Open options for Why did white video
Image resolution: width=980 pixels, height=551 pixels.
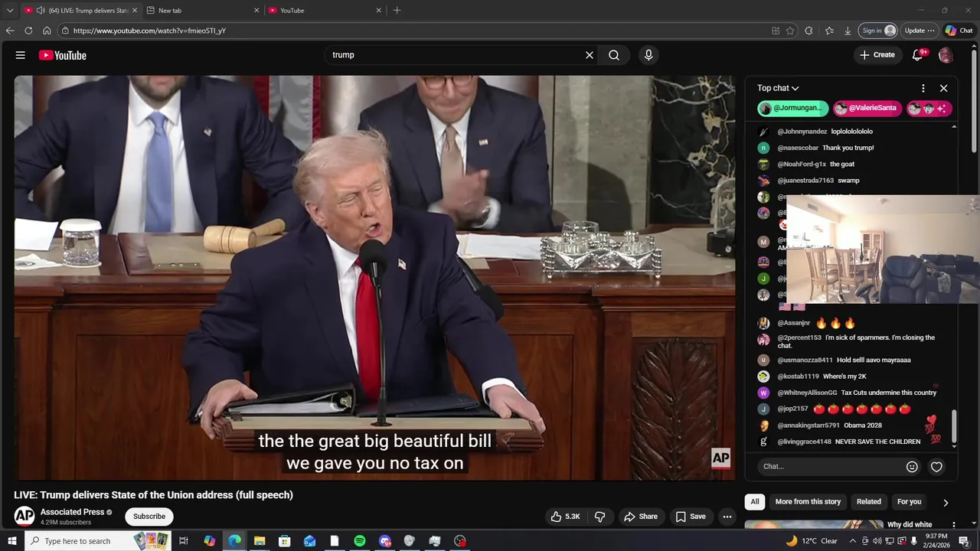coord(953,525)
